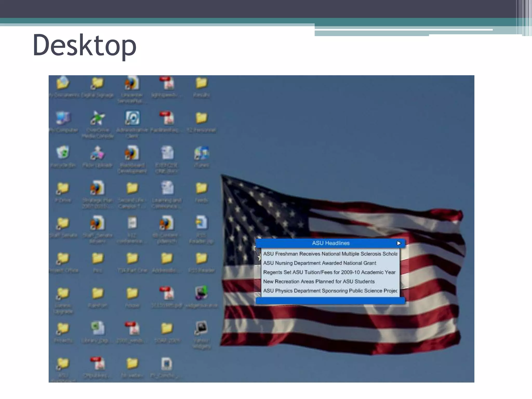Launch the OverDrive Media Console shortcut

click(97, 118)
